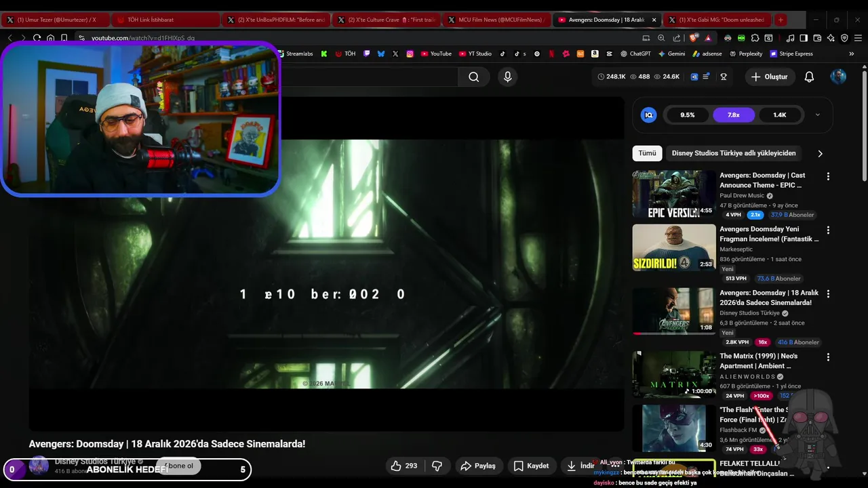
Task: Switch to MCU Film News tab
Action: click(496, 20)
